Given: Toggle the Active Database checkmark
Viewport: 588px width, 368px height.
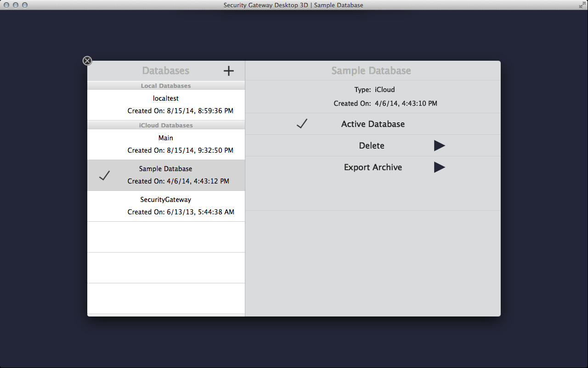Looking at the screenshot, I should click(302, 124).
